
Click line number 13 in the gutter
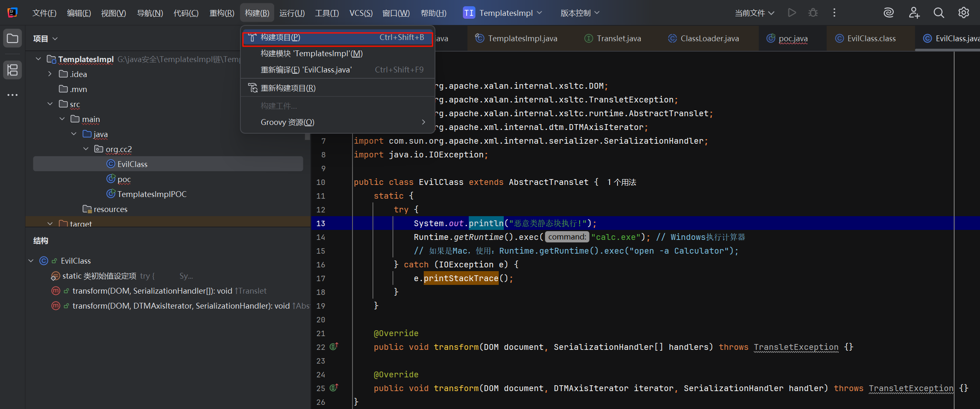pos(320,224)
